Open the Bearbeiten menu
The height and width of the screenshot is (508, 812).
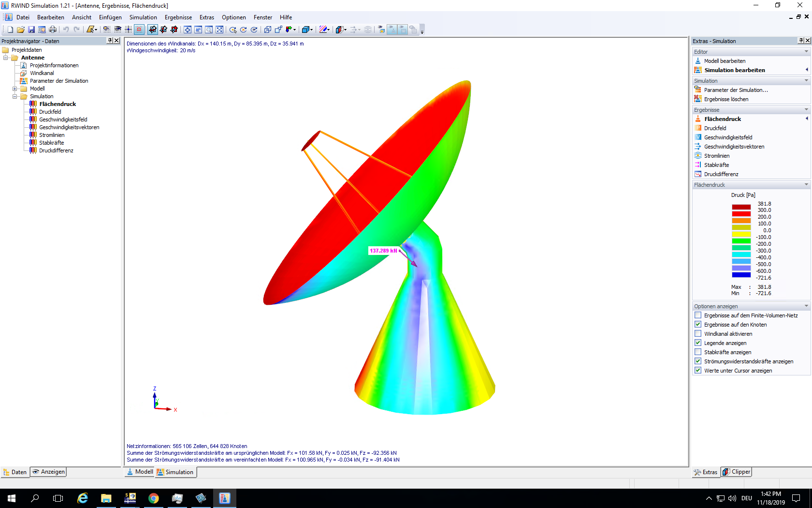(51, 17)
